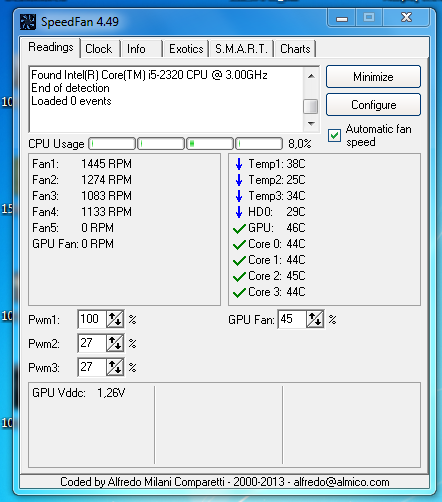Click the 8,0% CPU usage value

pos(299,144)
